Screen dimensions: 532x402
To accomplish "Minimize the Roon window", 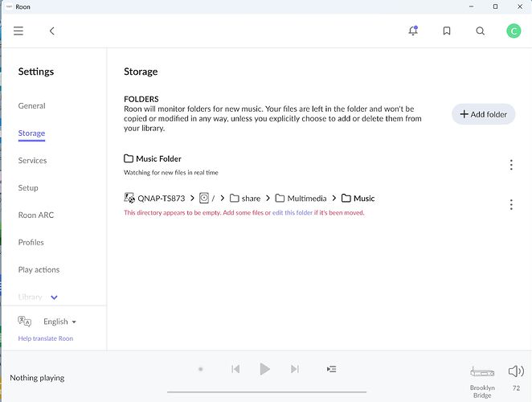I will tap(471, 6).
